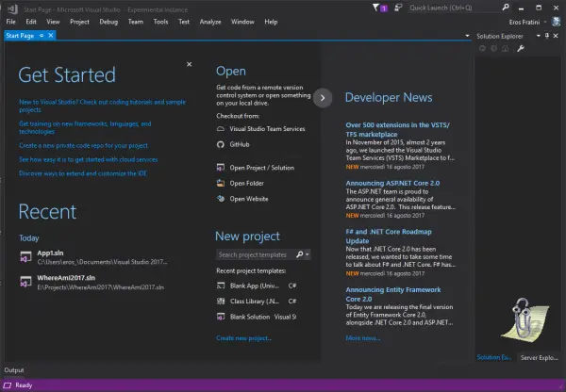Click the Solution Explorer Home icon
The width and height of the screenshot is (566, 392).
(x=506, y=48)
